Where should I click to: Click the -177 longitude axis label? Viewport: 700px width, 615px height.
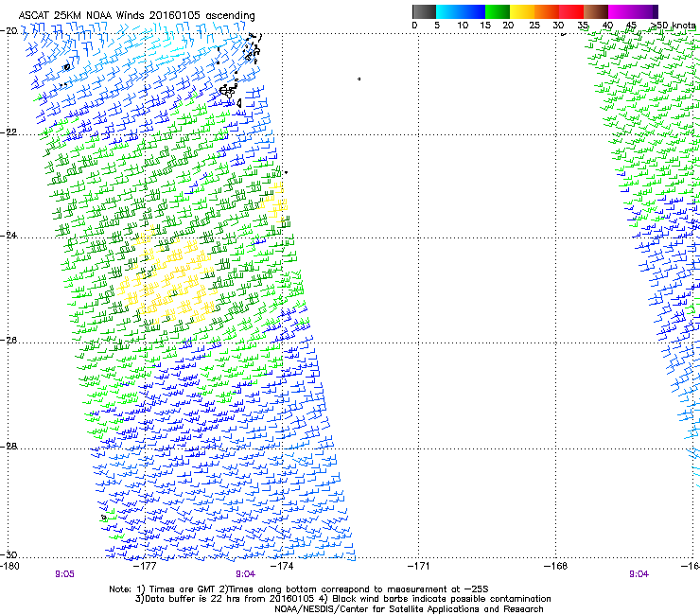coord(145,567)
